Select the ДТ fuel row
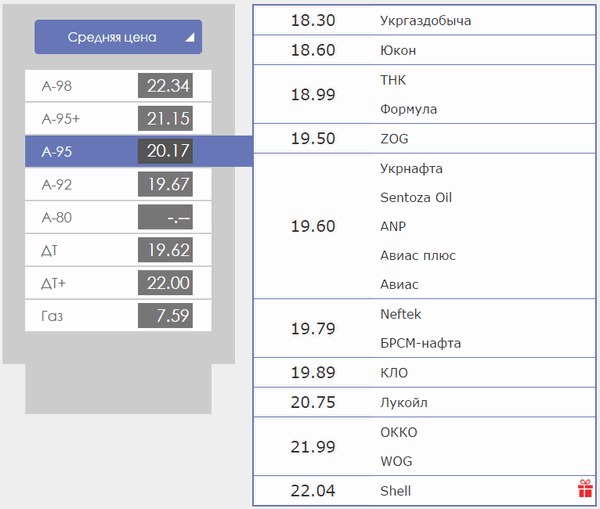This screenshot has width=600, height=509. coord(118,250)
